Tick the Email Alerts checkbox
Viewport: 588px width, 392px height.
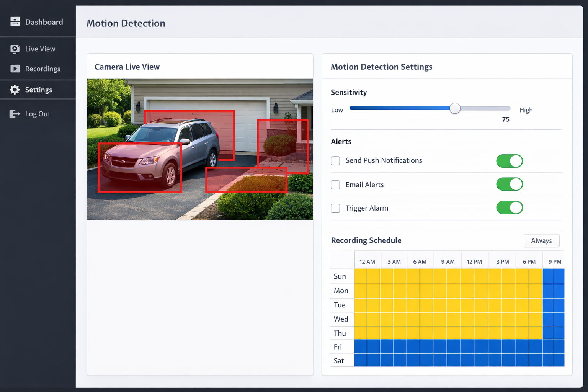pyautogui.click(x=335, y=185)
